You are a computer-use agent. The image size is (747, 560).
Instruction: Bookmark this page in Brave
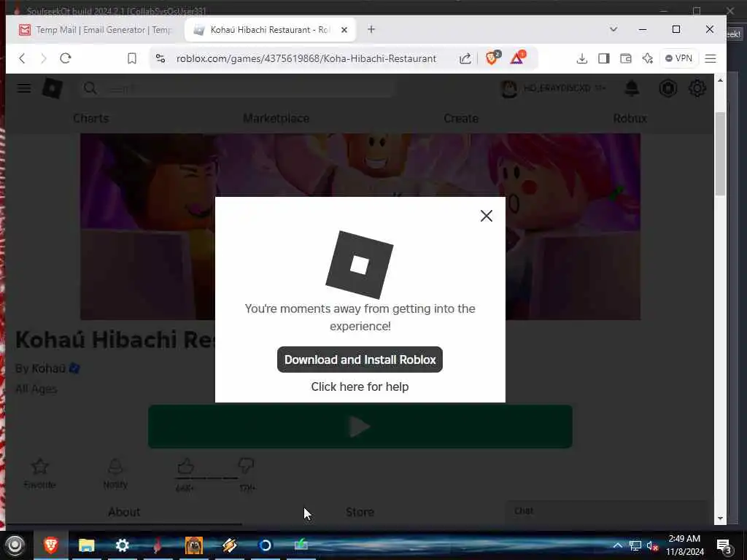[132, 58]
